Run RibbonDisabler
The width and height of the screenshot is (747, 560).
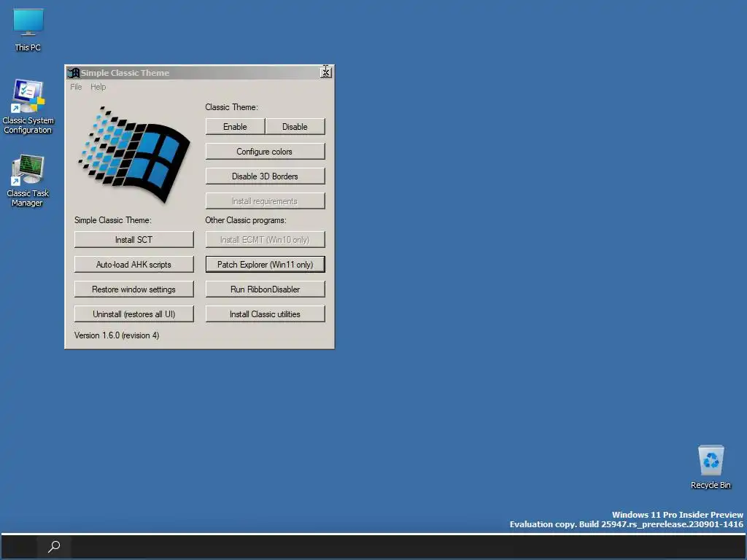[x=265, y=289]
